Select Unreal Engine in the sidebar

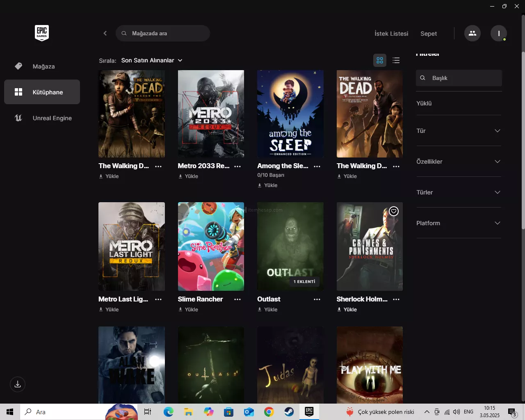[x=52, y=118]
